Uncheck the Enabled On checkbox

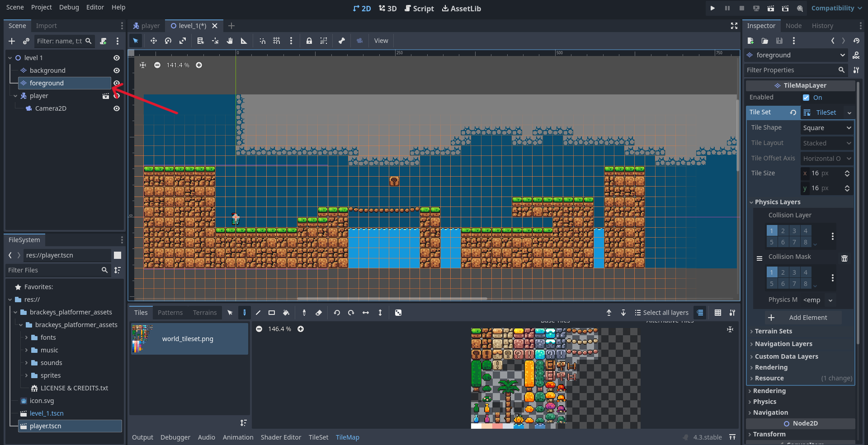click(x=806, y=98)
